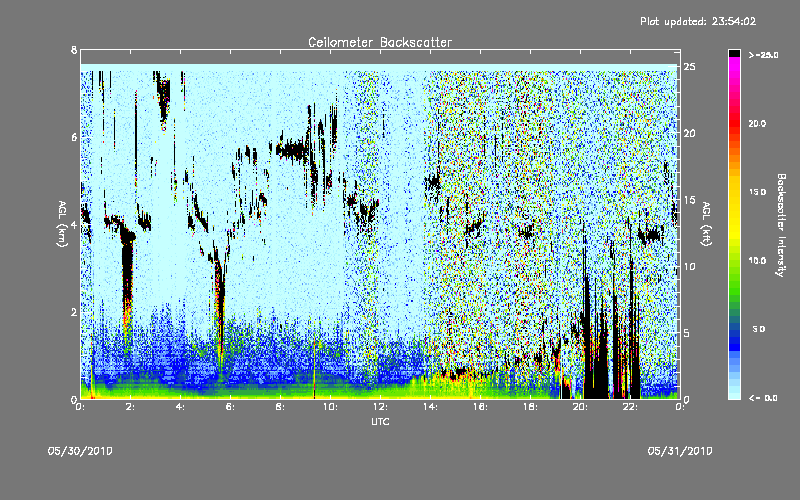The image size is (800, 500).
Task: Select the '10:' UTC hour tick label
Action: coord(330,407)
